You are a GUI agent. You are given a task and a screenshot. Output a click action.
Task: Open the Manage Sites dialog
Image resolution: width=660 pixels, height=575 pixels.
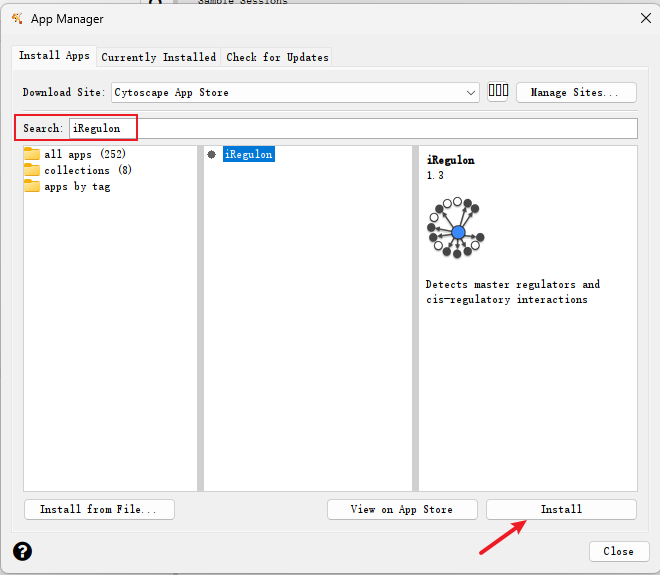pos(576,92)
